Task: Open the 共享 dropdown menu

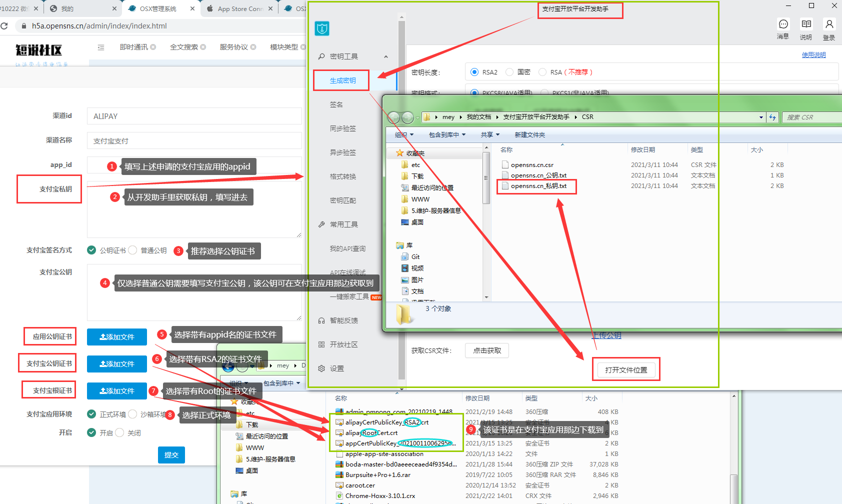Action: (x=490, y=134)
